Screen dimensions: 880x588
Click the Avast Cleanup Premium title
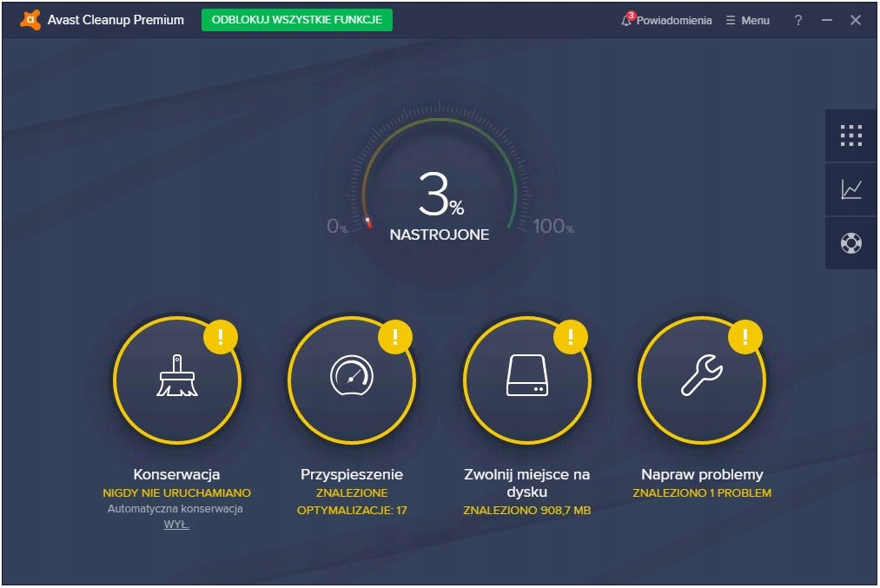click(116, 20)
